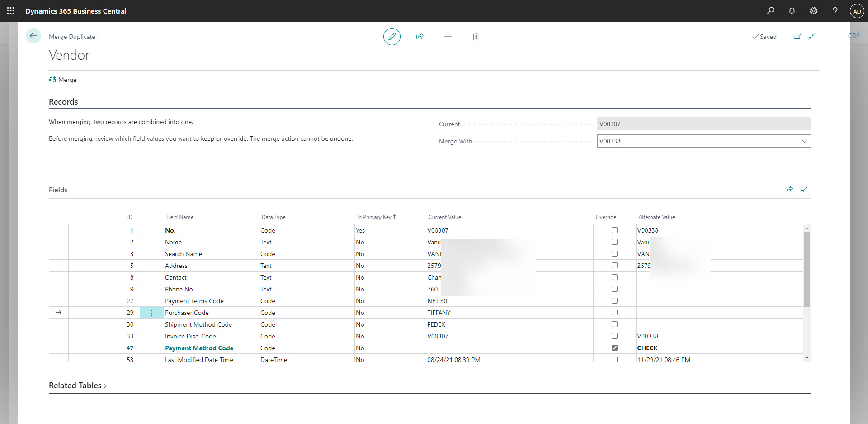Expand the Fields part to full view
868x424 pixels.
804,190
